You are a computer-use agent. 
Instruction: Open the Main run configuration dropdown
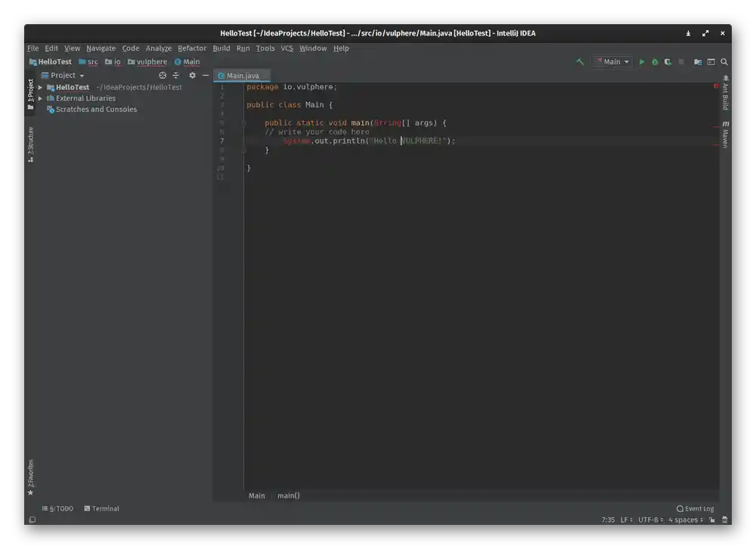click(x=612, y=62)
